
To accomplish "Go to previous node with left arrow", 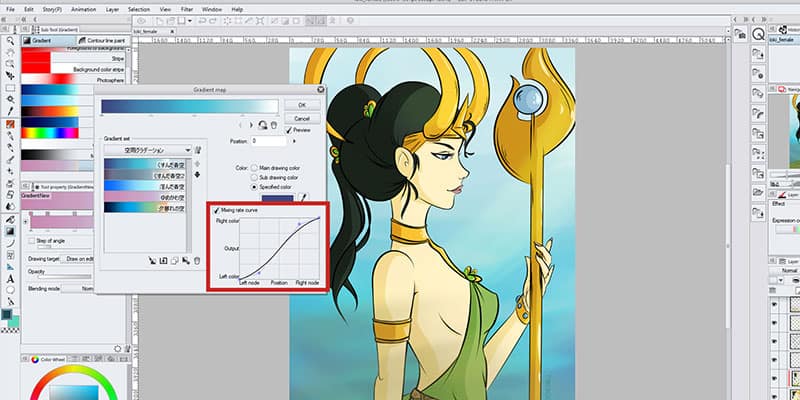I will (240, 125).
